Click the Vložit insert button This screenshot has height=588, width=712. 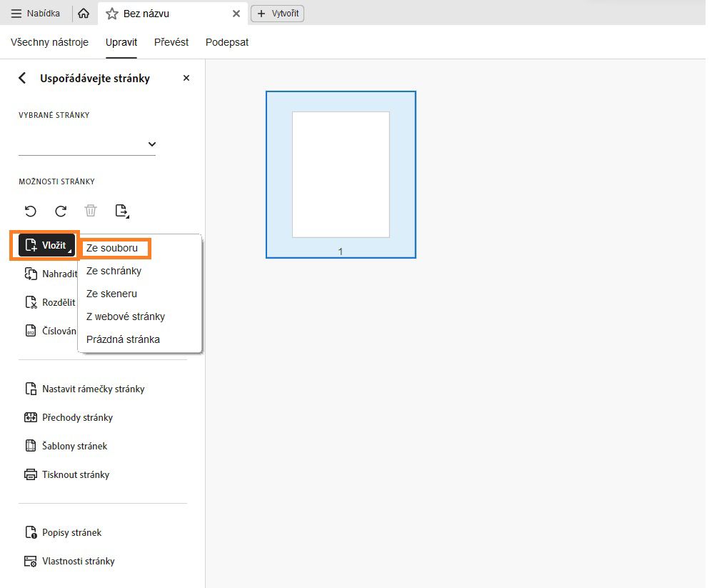point(46,245)
